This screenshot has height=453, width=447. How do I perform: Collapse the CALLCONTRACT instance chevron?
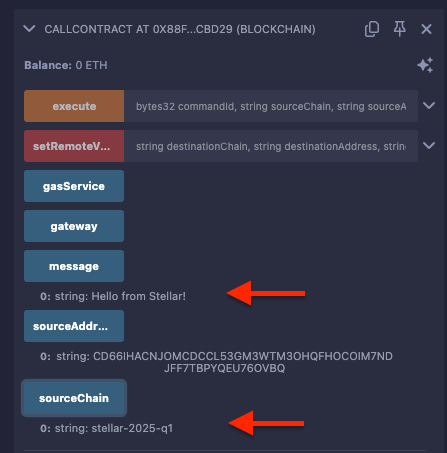point(29,29)
